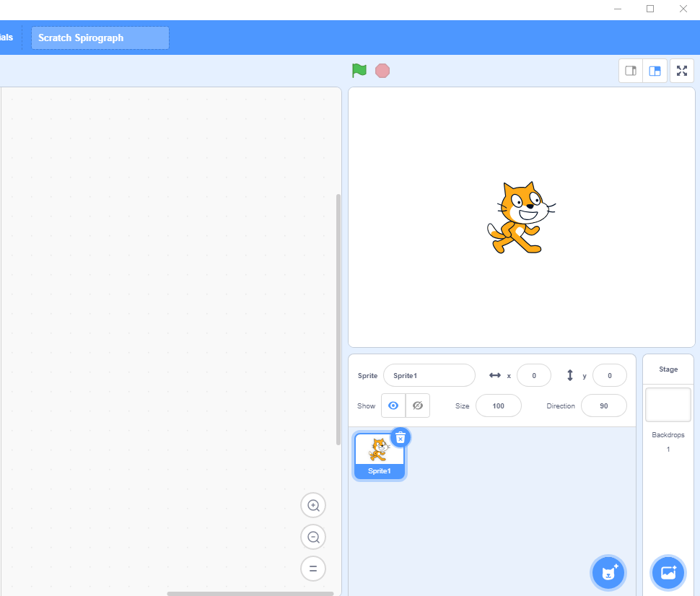Click the y position field

pos(609,375)
